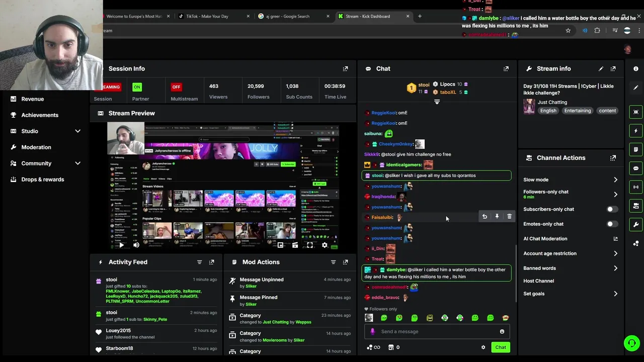Click the info icon in right sidebar

click(636, 69)
